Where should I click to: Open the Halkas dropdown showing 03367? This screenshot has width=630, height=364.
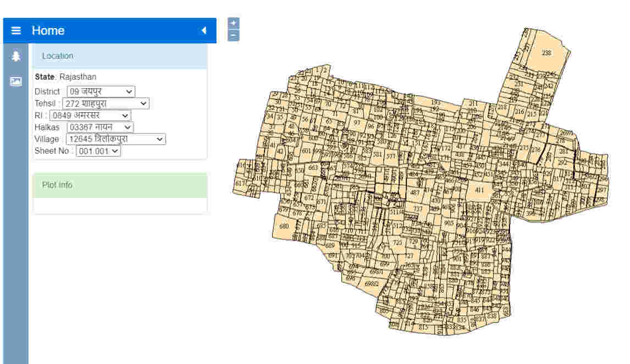click(100, 128)
